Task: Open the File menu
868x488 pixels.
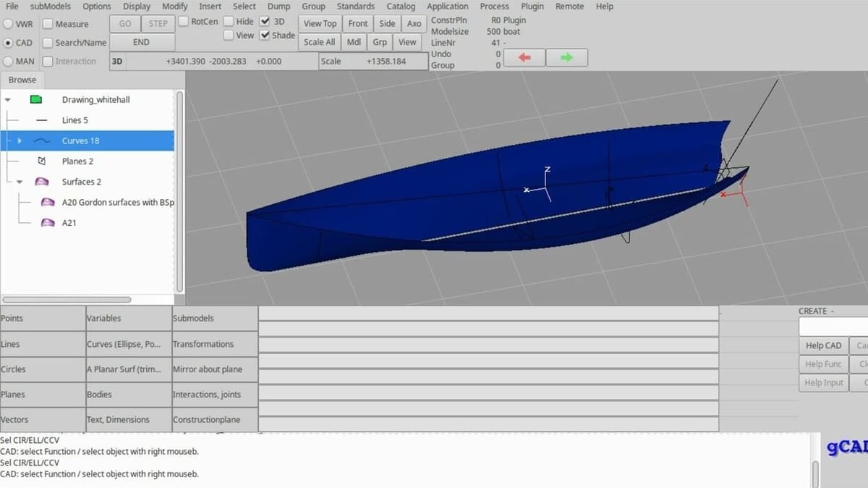Action: click(x=12, y=7)
